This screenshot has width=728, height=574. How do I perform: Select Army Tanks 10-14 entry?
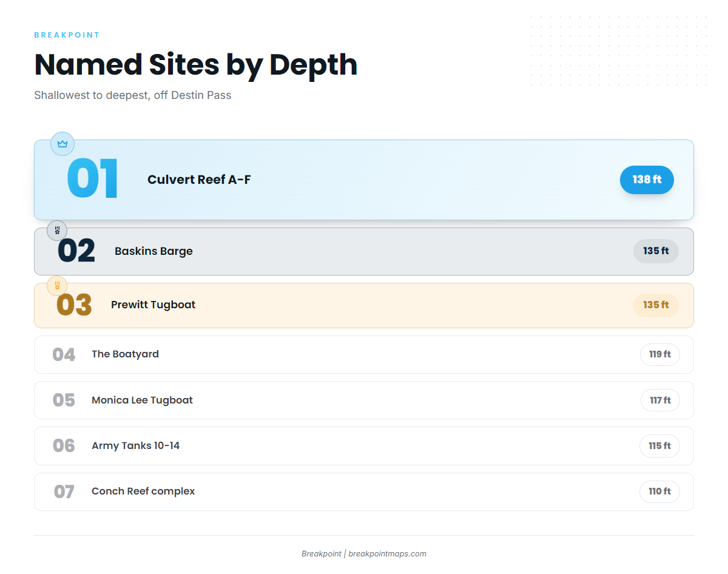pyautogui.click(x=364, y=446)
